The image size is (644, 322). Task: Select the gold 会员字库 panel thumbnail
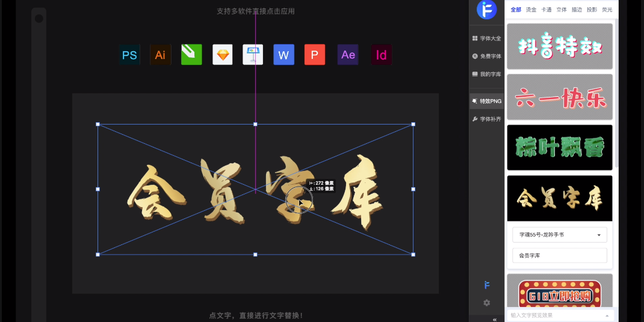tap(560, 199)
